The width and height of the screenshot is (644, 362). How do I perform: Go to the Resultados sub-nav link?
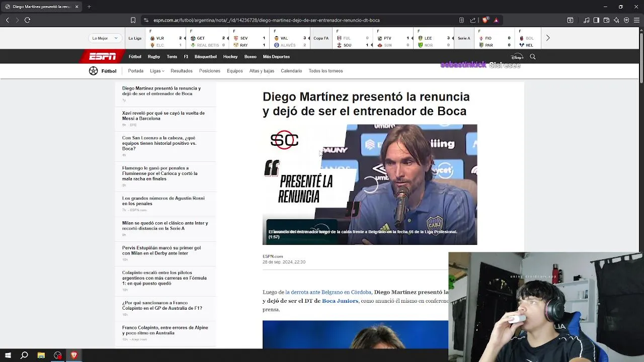point(182,71)
